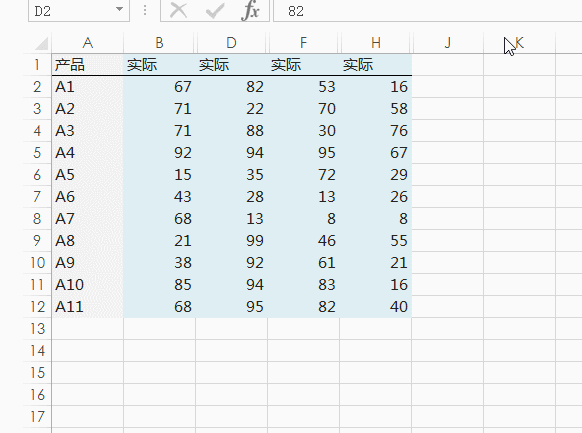Expand the Name Box dropdown arrow
This screenshot has height=433, width=582.
tap(119, 9)
